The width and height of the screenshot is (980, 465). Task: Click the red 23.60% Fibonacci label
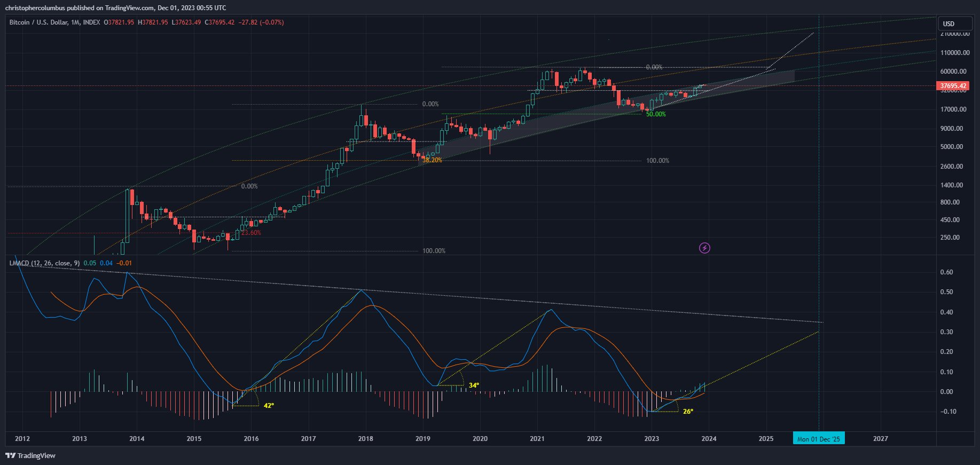[251, 233]
